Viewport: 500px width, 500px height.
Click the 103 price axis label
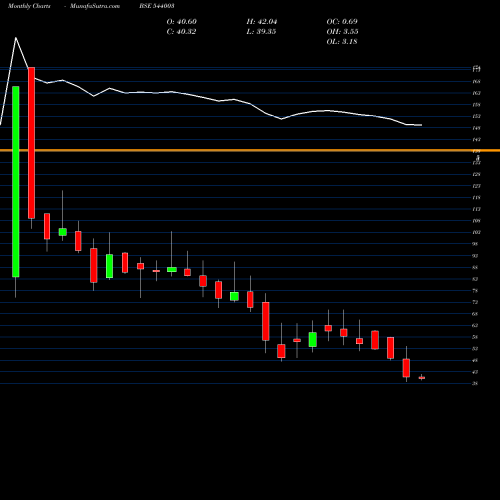tap(476, 232)
